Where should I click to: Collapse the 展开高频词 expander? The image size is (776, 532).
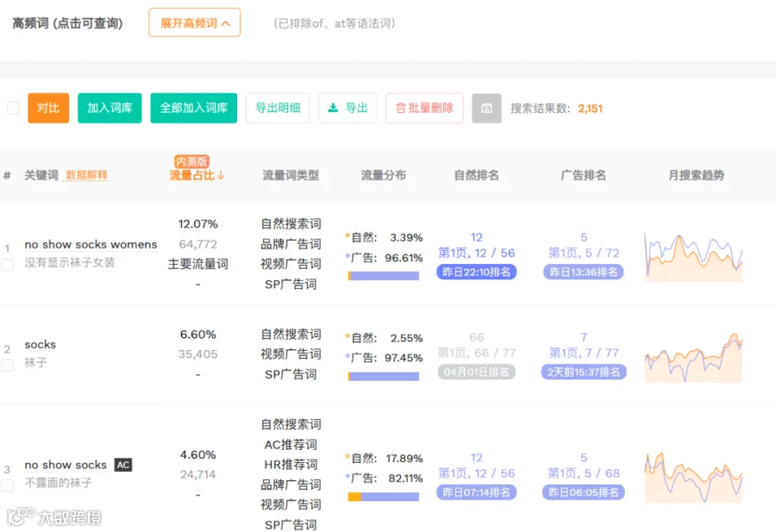click(x=195, y=22)
